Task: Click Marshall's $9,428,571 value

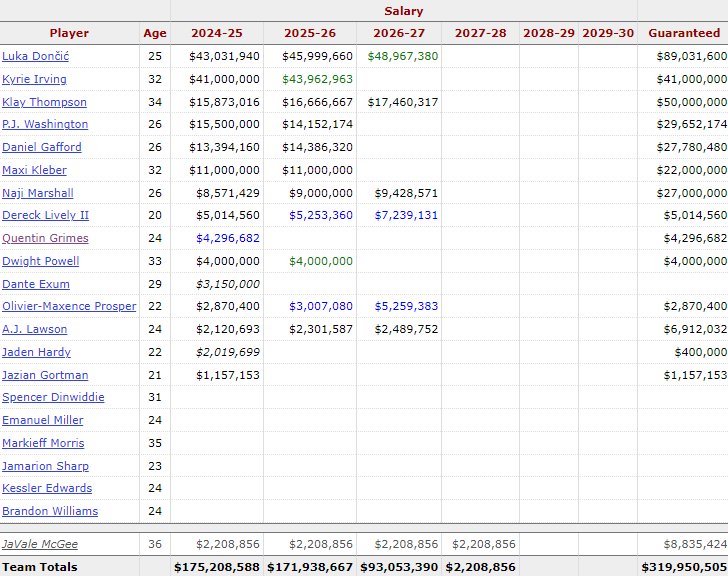Action: pos(406,193)
